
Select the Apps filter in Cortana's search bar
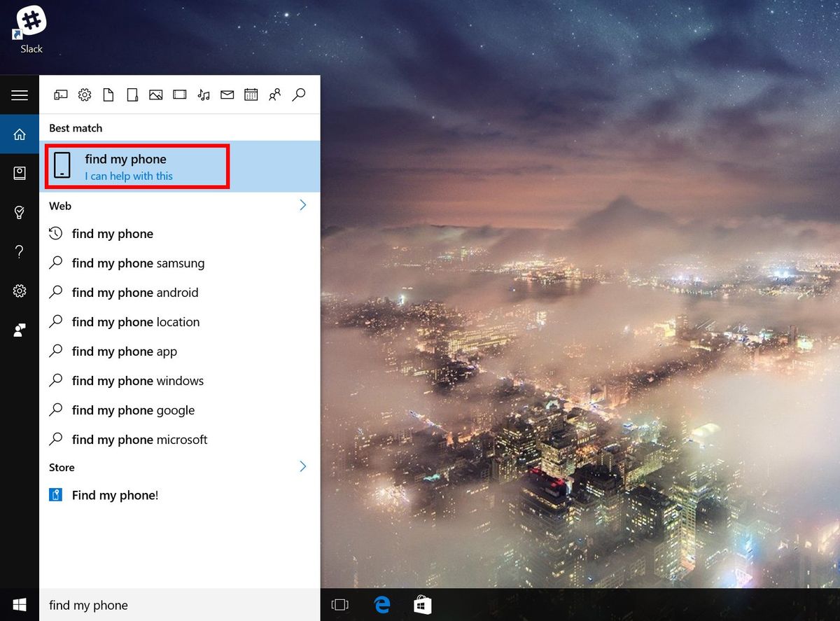pos(61,95)
